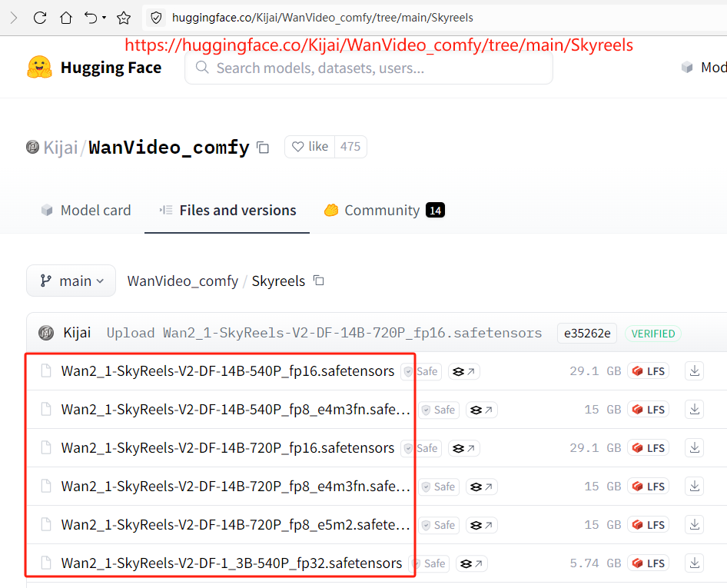Click the site security shield icon
The image size is (727, 588).
click(156, 18)
